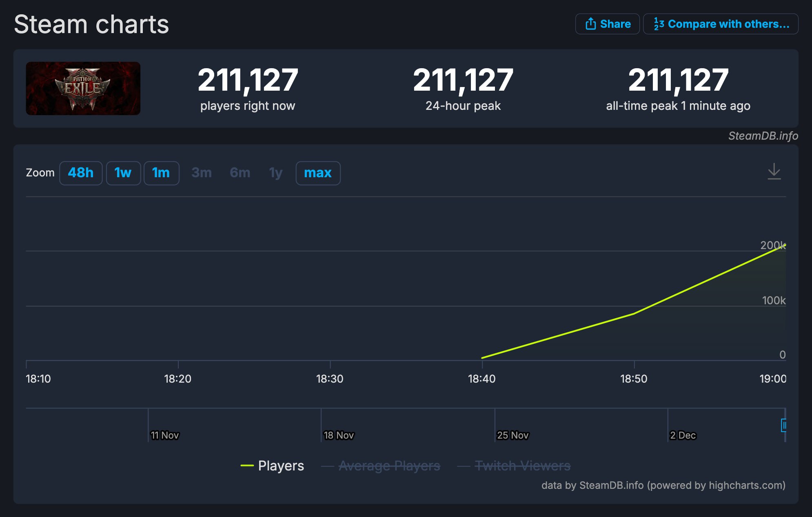Viewport: 812px width, 517px height.
Task: Click the disabled 1y zoom option
Action: [x=276, y=173]
